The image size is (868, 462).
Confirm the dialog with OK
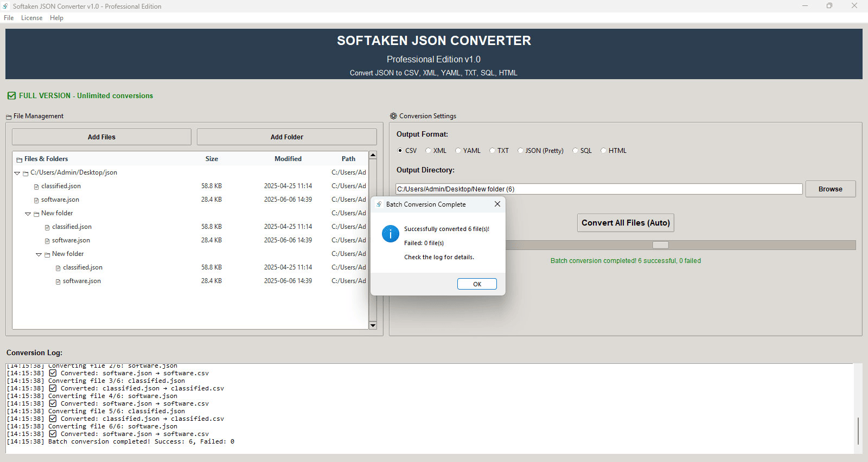pyautogui.click(x=477, y=284)
